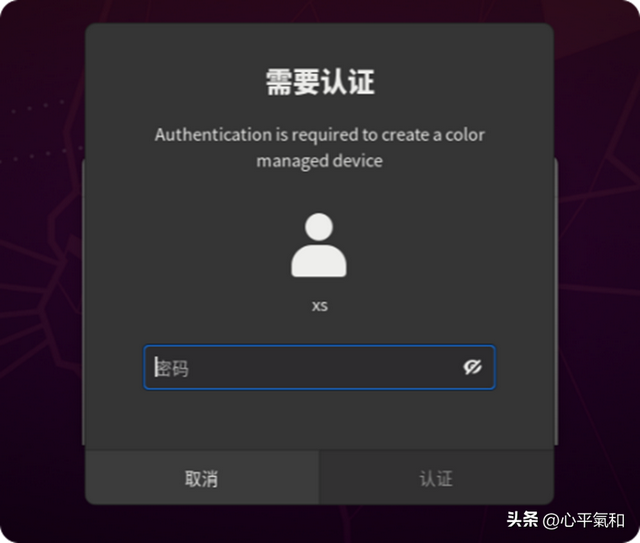This screenshot has height=543, width=640.
Task: Click the 'Authentication is required' message text
Action: (320, 147)
